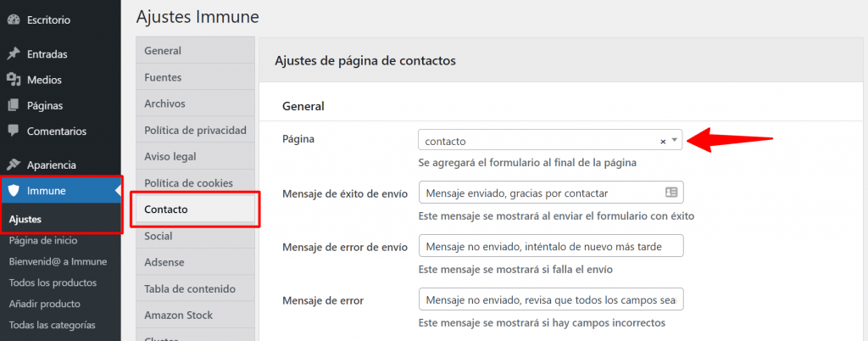Open the Ajustes submenu link

[x=25, y=219]
